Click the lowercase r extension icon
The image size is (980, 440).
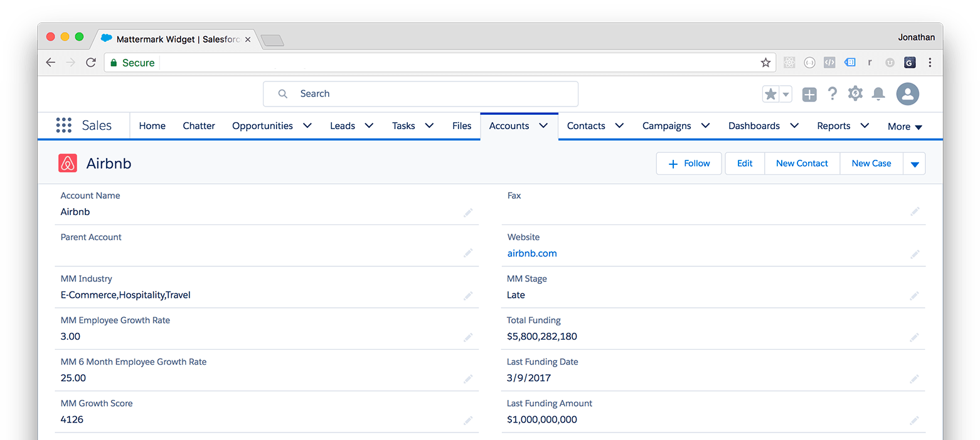pyautogui.click(x=870, y=63)
